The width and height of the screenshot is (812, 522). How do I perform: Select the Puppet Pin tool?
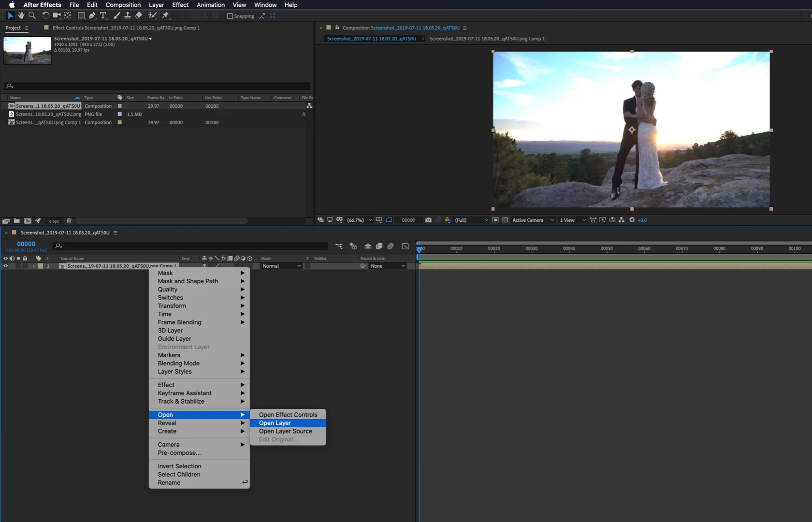point(165,16)
